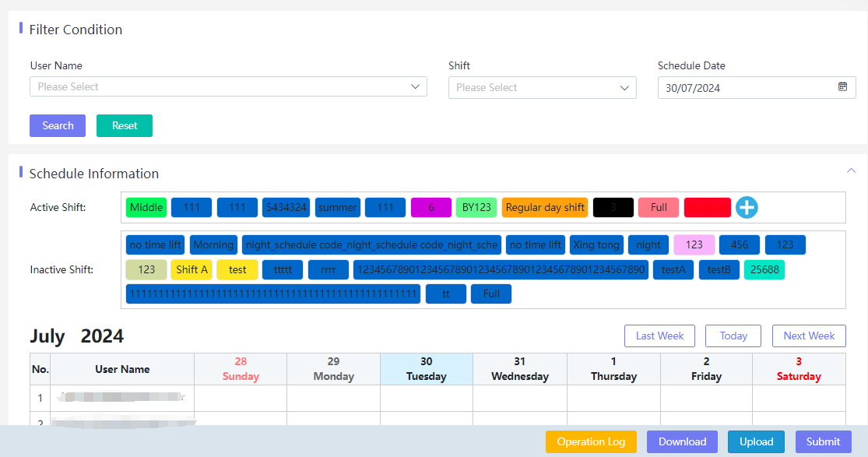Go to Next Week
The width and height of the screenshot is (868, 457).
point(809,336)
